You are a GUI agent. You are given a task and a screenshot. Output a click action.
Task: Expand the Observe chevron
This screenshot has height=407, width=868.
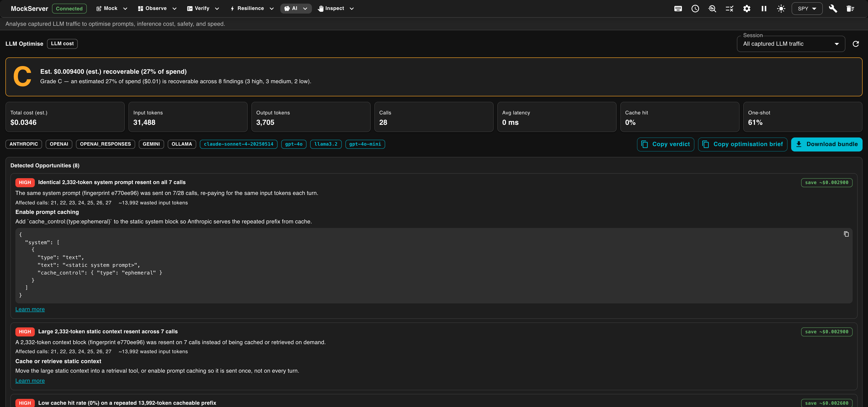[x=174, y=9]
